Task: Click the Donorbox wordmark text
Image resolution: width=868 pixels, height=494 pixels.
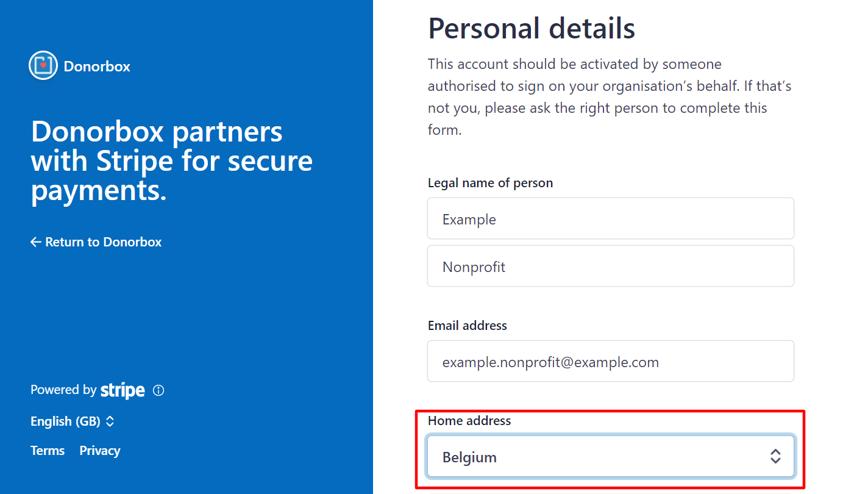Action: 97,66
